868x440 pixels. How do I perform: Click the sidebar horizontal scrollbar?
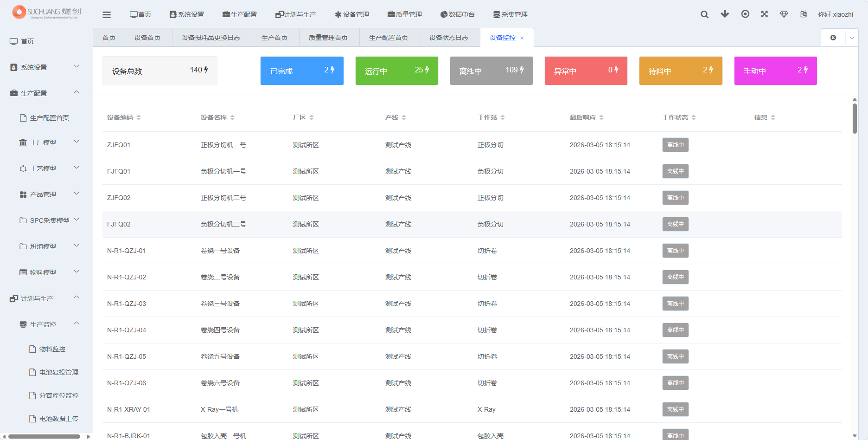pyautogui.click(x=45, y=436)
